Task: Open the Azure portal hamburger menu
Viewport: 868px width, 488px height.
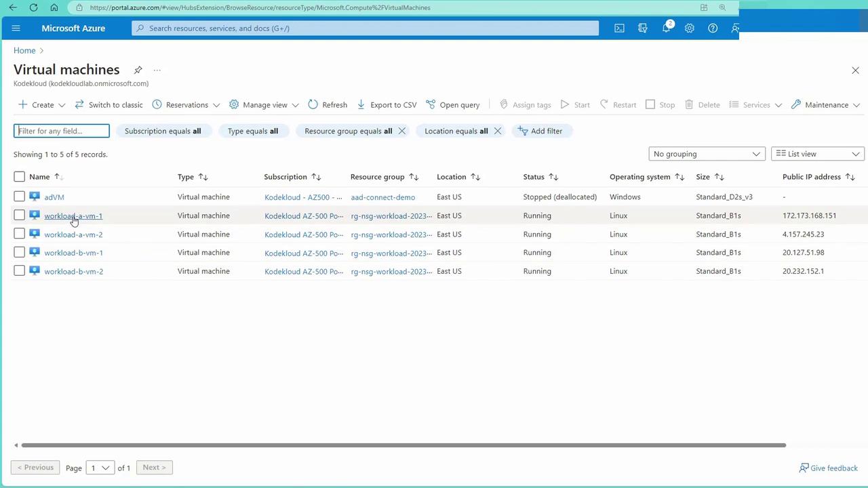Action: point(16,28)
